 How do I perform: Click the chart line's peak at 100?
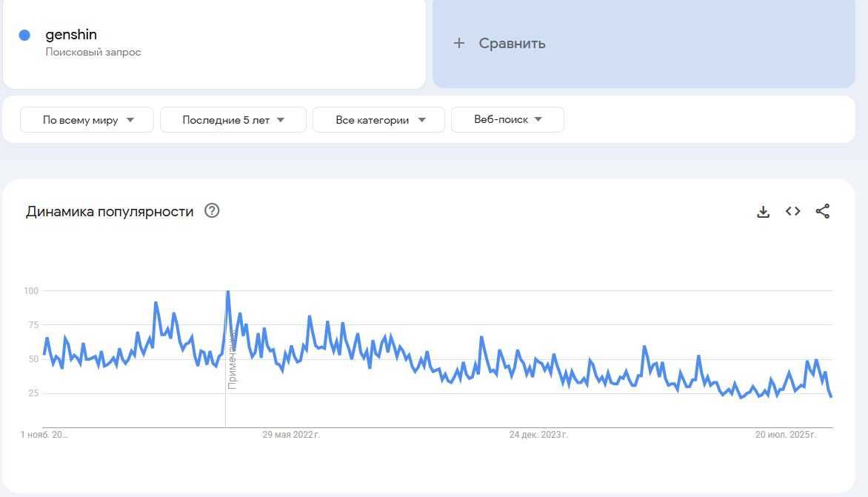[227, 292]
